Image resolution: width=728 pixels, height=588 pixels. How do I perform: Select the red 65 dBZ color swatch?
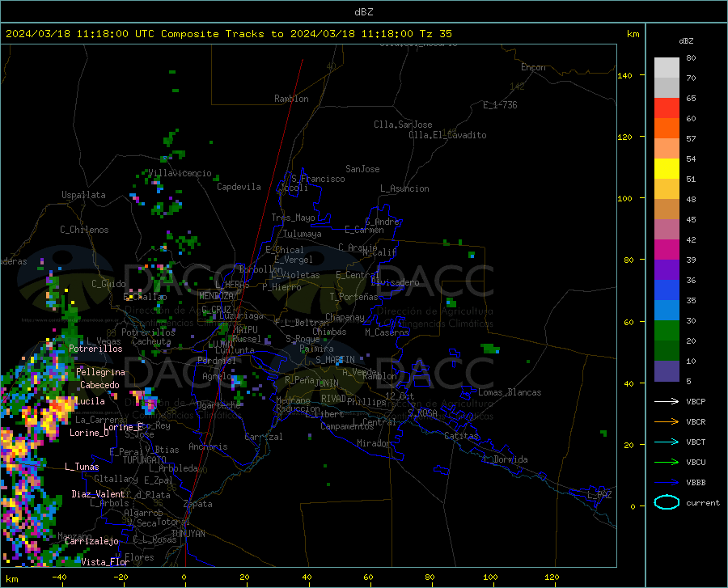667,108
